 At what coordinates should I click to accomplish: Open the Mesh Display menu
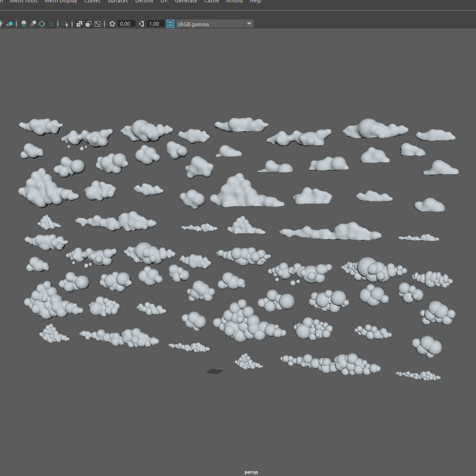[61, 1]
